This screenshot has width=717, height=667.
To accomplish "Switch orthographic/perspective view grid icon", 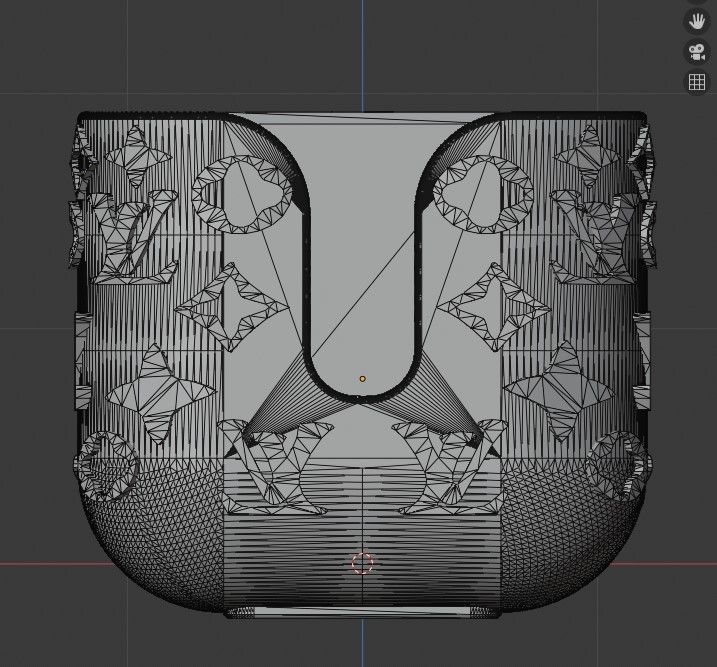I will [x=696, y=82].
